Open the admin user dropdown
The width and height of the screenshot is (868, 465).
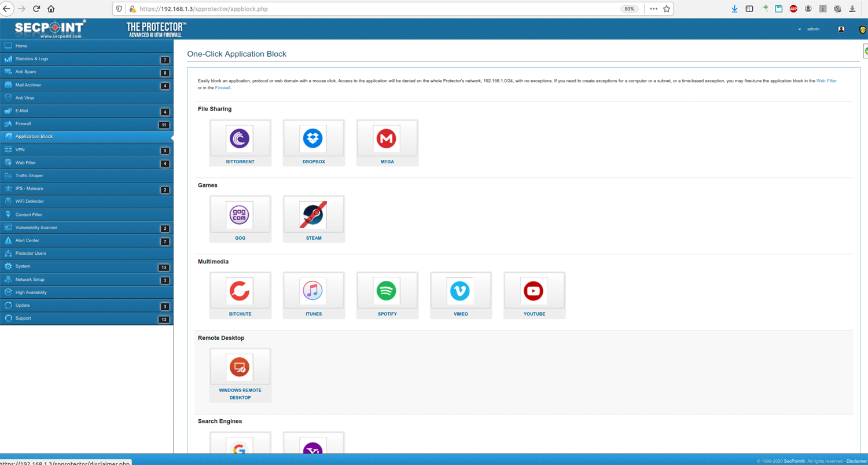(x=810, y=29)
